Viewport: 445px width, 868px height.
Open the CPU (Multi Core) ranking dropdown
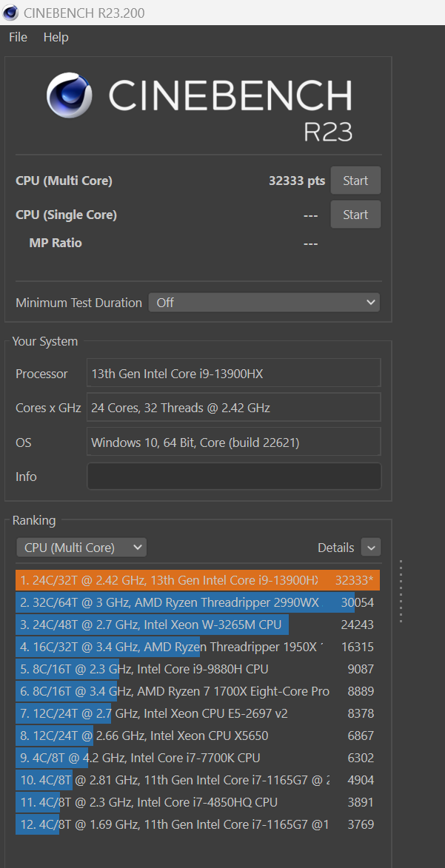pos(81,548)
